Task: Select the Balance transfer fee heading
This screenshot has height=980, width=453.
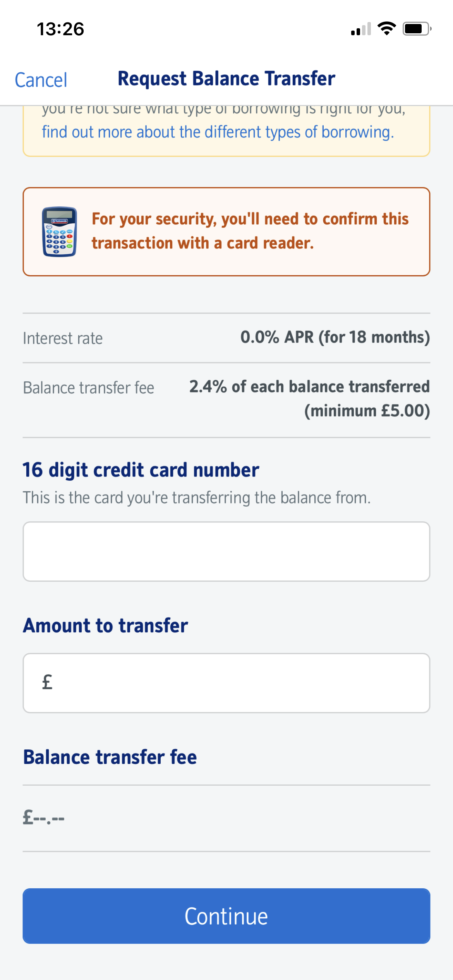Action: pos(110,757)
